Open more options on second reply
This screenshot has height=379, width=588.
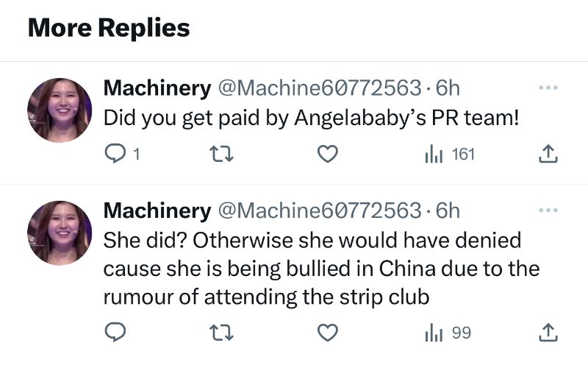pos(548,210)
